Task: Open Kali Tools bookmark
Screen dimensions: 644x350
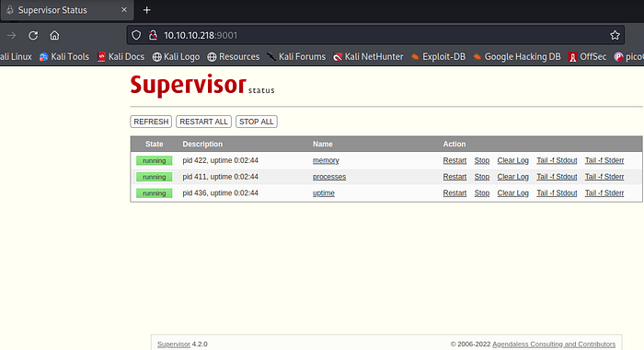Action: pyautogui.click(x=64, y=57)
